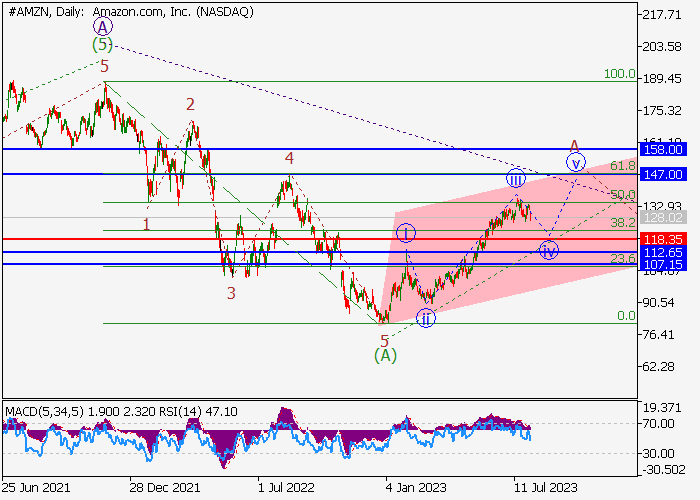Select the blue 112.65 price label

663,252
